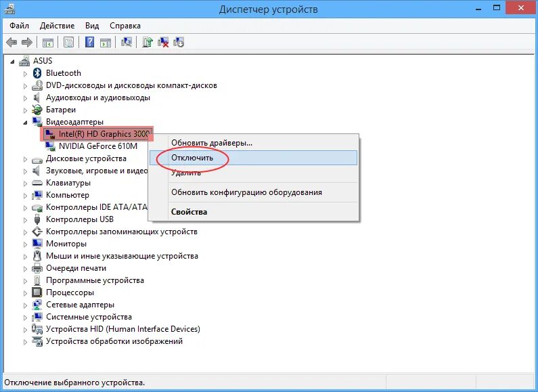Open the Действие menu

[57, 26]
